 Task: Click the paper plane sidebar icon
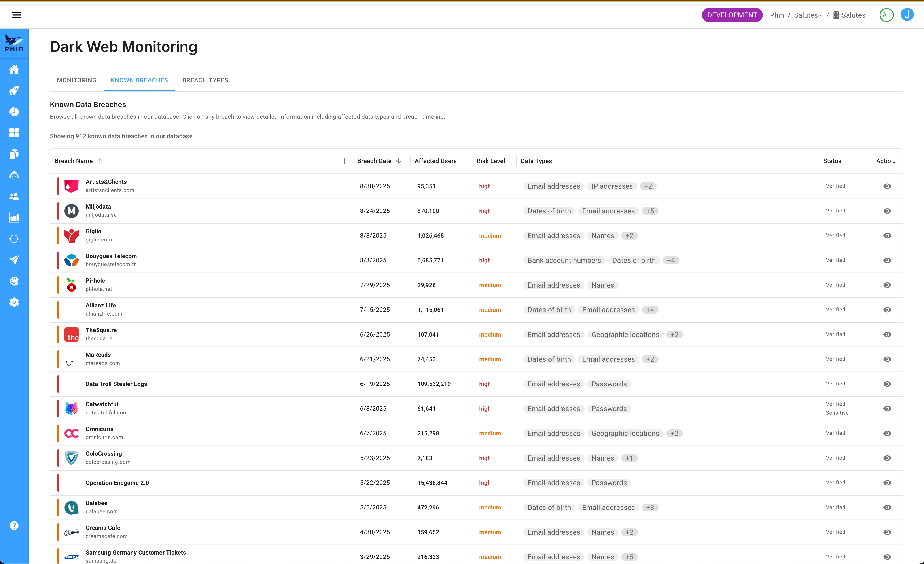pos(14,260)
